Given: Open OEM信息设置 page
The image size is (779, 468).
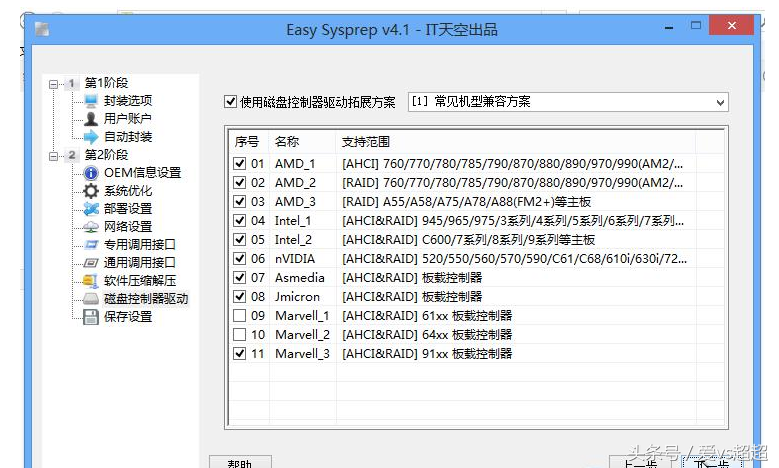Looking at the screenshot, I should 143,173.
